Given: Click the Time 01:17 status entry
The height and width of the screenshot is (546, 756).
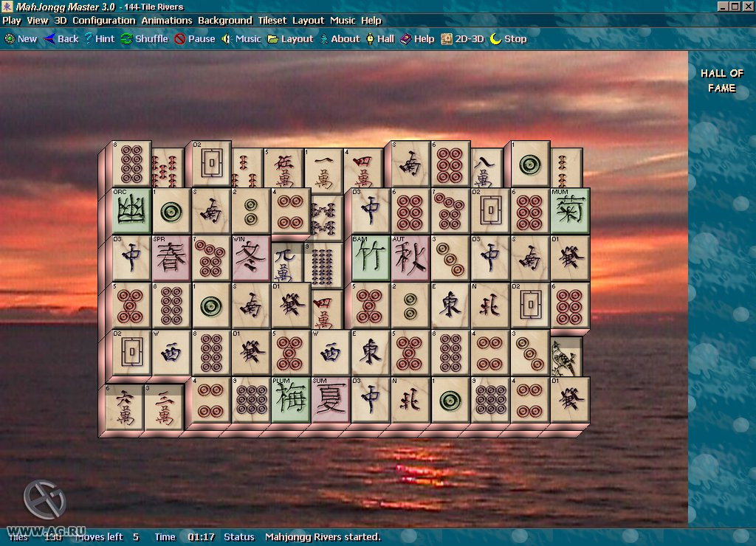Looking at the screenshot, I should coord(185,537).
